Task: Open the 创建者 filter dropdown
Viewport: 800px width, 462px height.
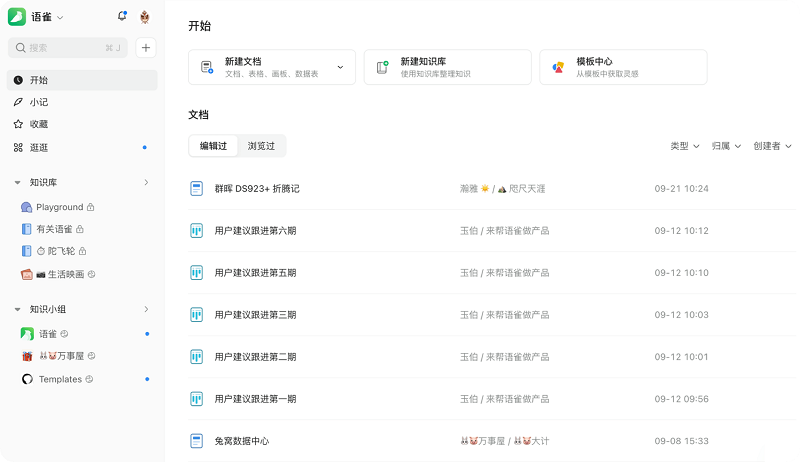Action: tap(772, 146)
